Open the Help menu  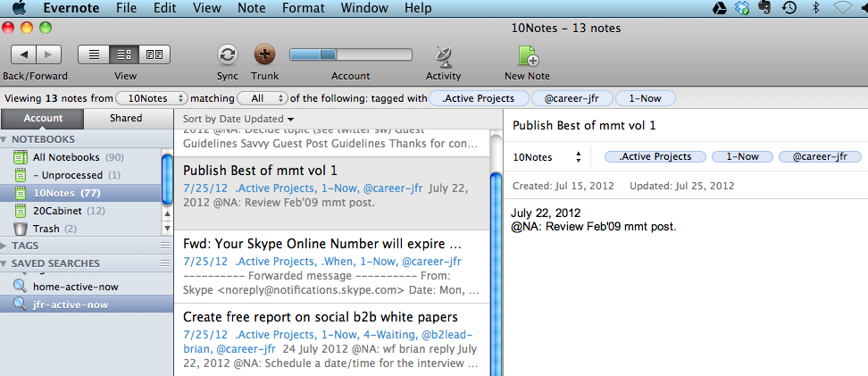418,8
